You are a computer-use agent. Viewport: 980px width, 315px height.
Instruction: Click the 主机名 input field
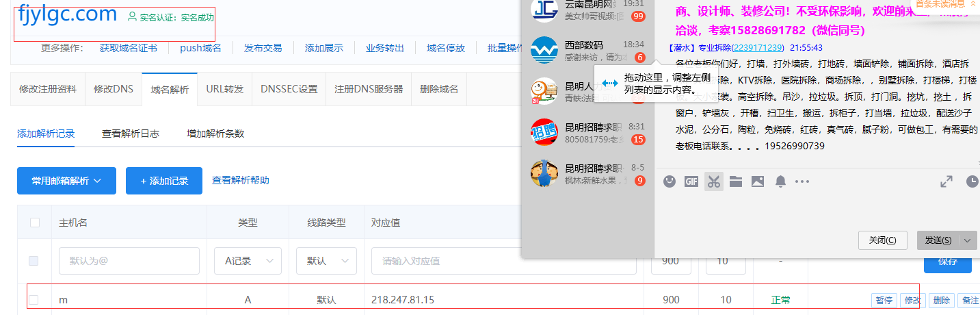129,261
